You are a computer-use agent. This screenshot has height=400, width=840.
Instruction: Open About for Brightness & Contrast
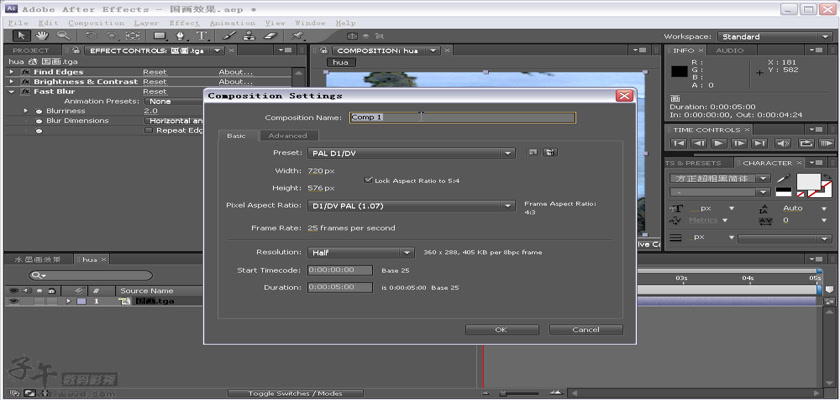[x=235, y=81]
